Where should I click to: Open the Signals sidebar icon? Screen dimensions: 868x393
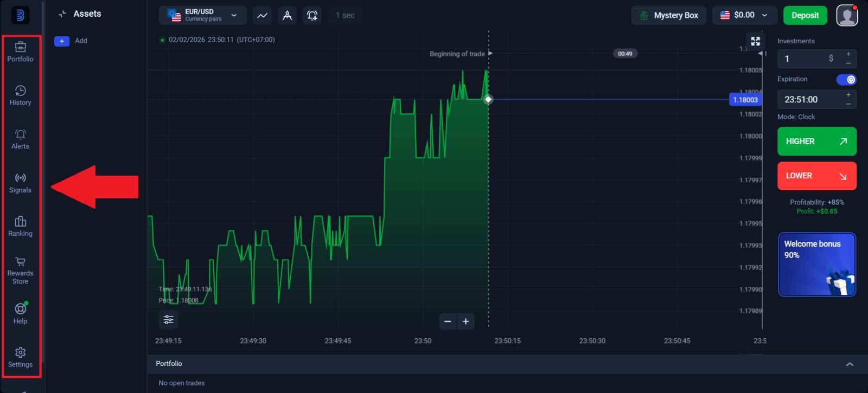coord(20,183)
